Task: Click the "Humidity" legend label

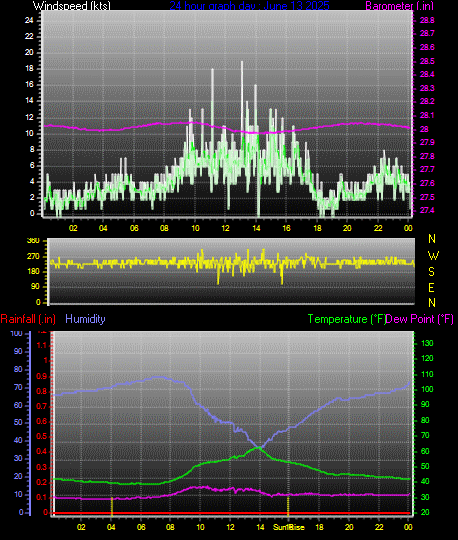Action: [x=85, y=319]
